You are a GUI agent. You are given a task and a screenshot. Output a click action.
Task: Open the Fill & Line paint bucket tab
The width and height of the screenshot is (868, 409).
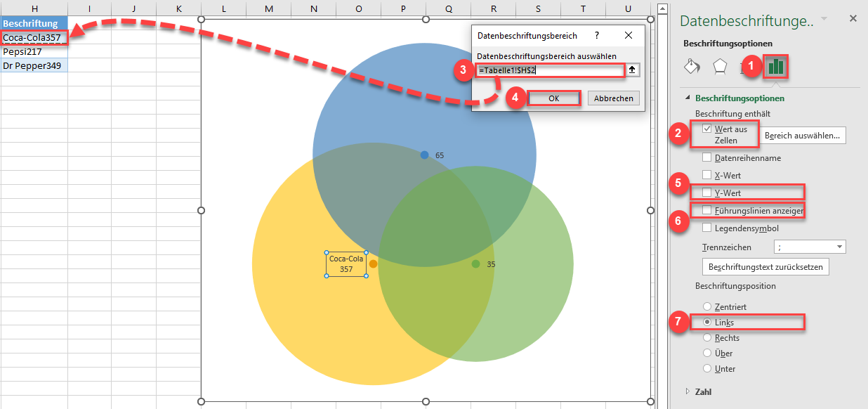point(692,67)
